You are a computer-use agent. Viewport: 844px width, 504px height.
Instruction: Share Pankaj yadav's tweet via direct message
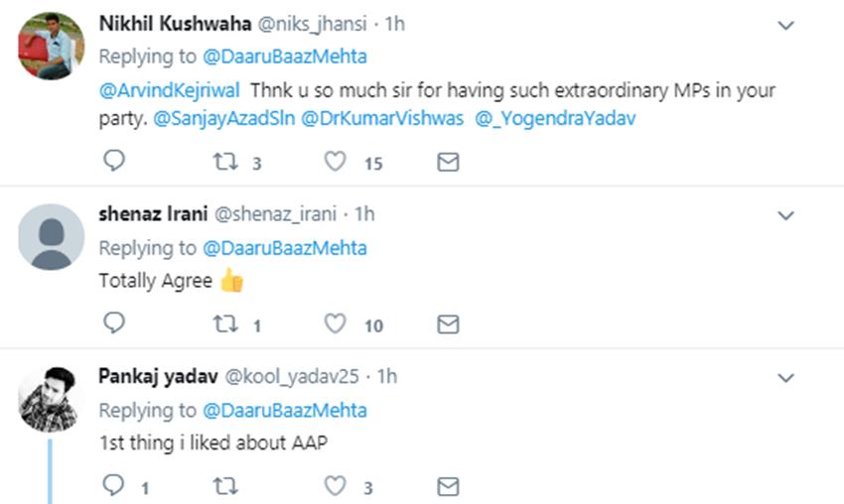[449, 486]
